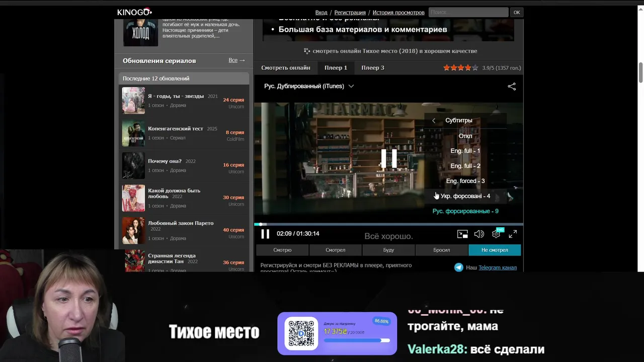Select Укр. форсовані - 4 subtitles
Image resolution: width=644 pixels, height=362 pixels.
tap(465, 196)
